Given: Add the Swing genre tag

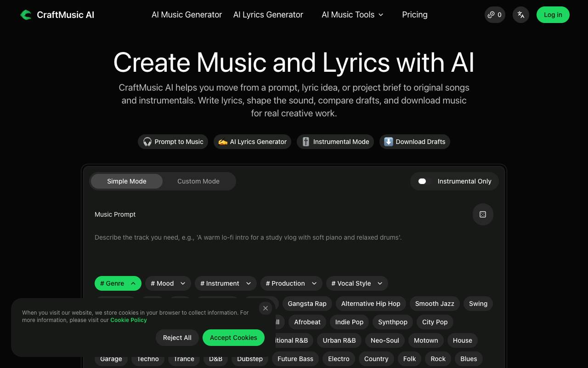Looking at the screenshot, I should [478, 304].
